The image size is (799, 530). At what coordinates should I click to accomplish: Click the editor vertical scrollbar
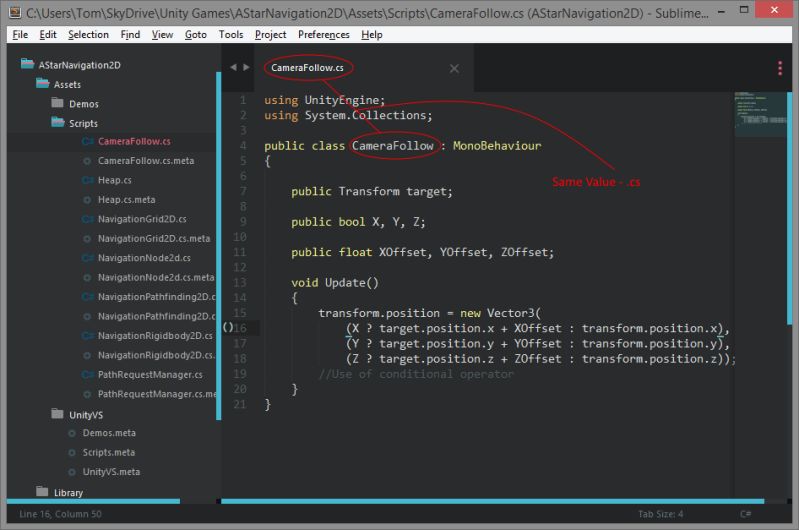pos(789,208)
